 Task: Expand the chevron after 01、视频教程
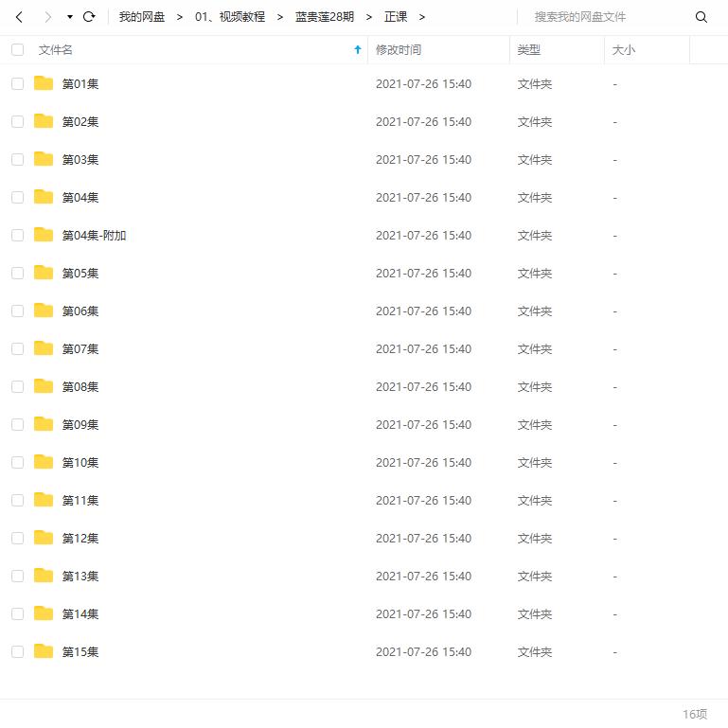pos(280,17)
